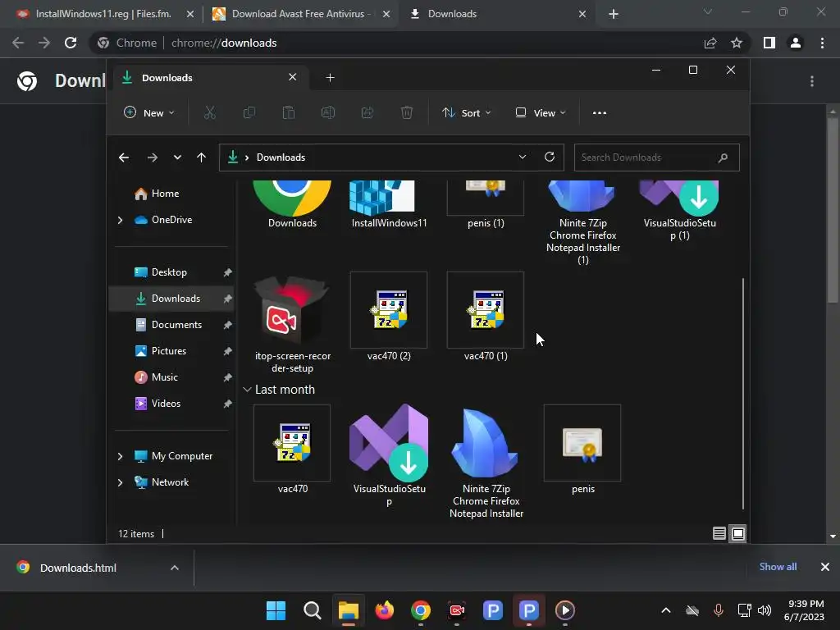Image resolution: width=840 pixels, height=630 pixels.
Task: Open taskbar Search
Action: tap(313, 610)
